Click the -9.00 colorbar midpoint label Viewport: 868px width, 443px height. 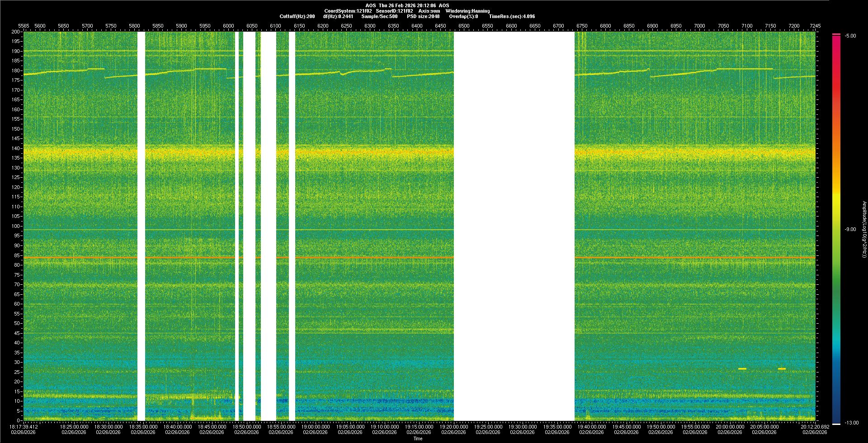click(850, 230)
